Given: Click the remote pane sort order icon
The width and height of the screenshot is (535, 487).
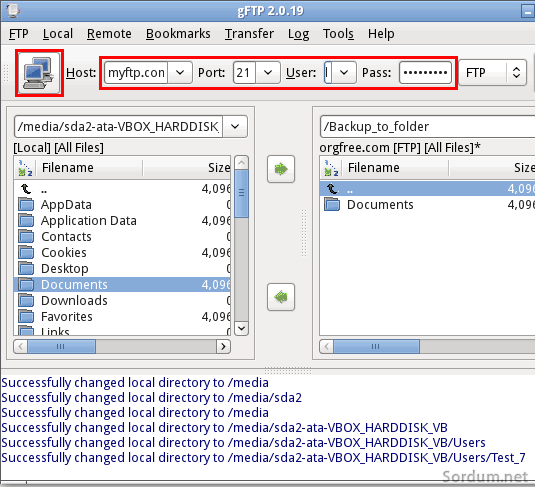Looking at the screenshot, I should tap(331, 168).
